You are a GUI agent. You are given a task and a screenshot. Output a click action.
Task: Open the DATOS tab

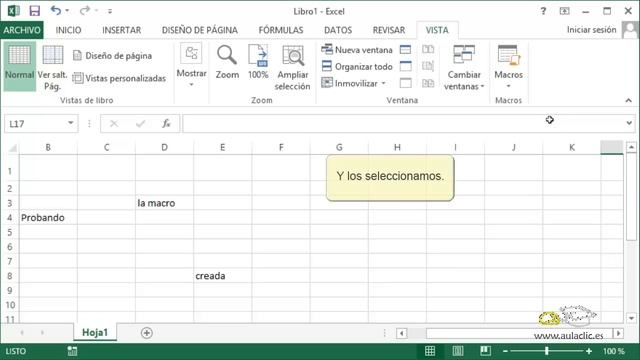point(338,30)
